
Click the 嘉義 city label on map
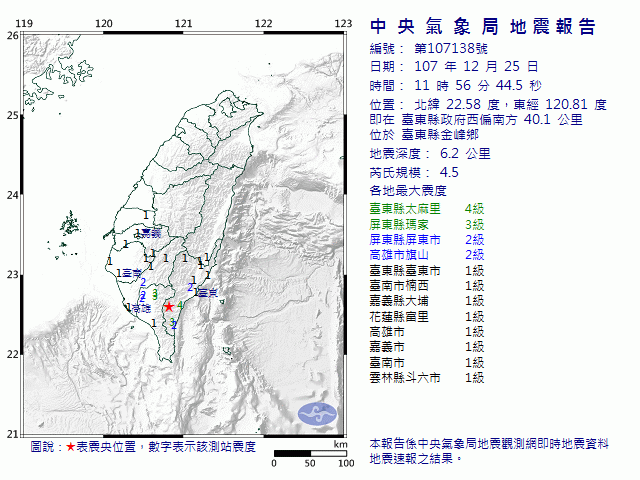[152, 232]
